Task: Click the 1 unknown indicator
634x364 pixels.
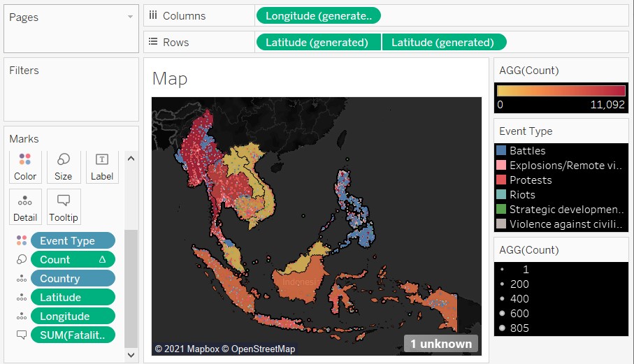Action: click(440, 344)
